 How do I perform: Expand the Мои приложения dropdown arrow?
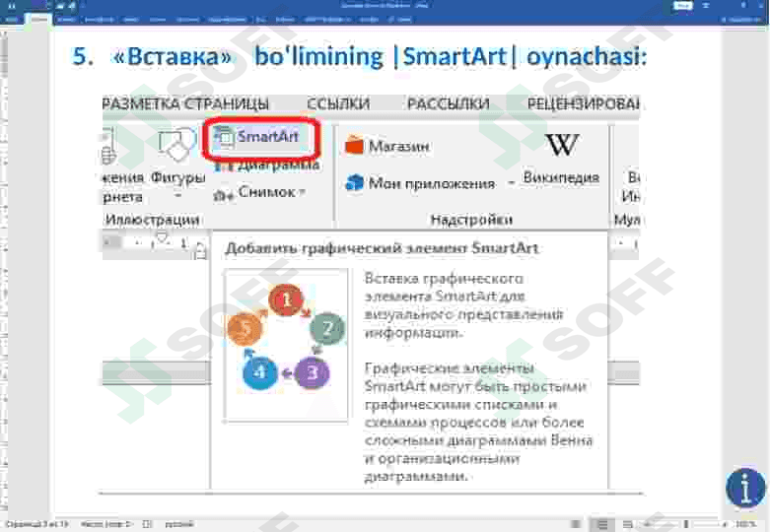tap(512, 183)
